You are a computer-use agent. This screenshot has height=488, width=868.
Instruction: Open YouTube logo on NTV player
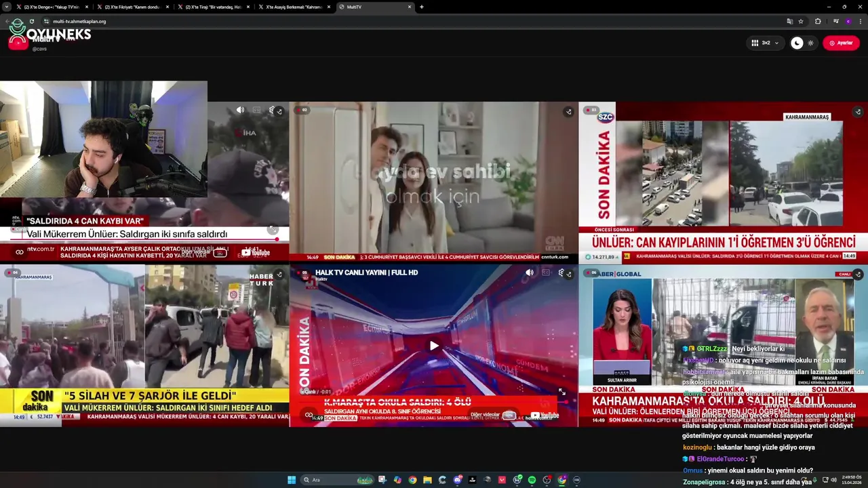(x=256, y=253)
